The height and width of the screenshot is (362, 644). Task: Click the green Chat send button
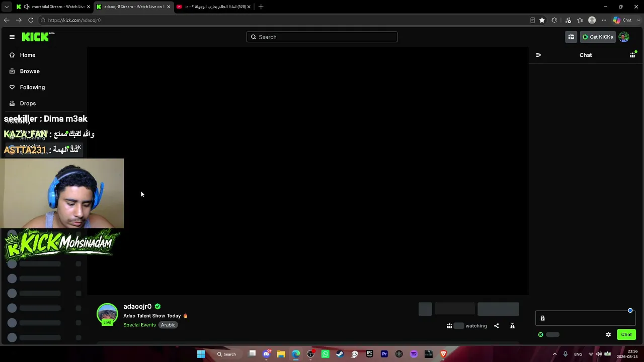click(x=626, y=334)
